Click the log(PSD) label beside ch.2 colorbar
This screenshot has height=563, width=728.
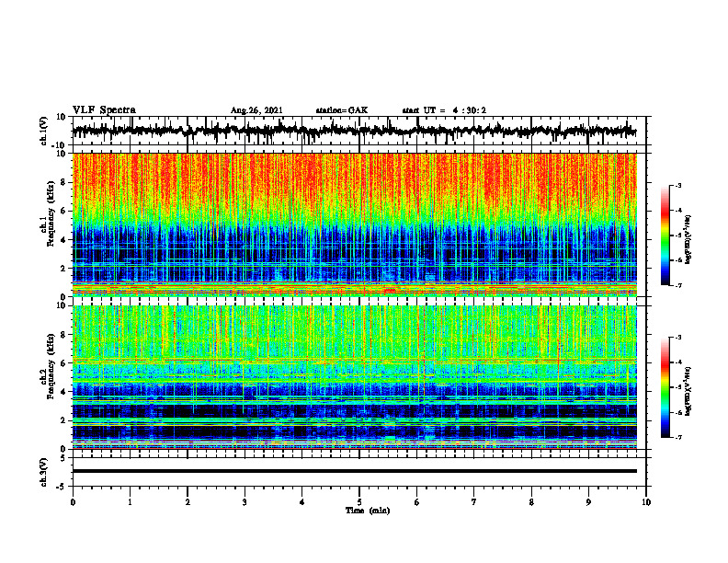point(688,392)
